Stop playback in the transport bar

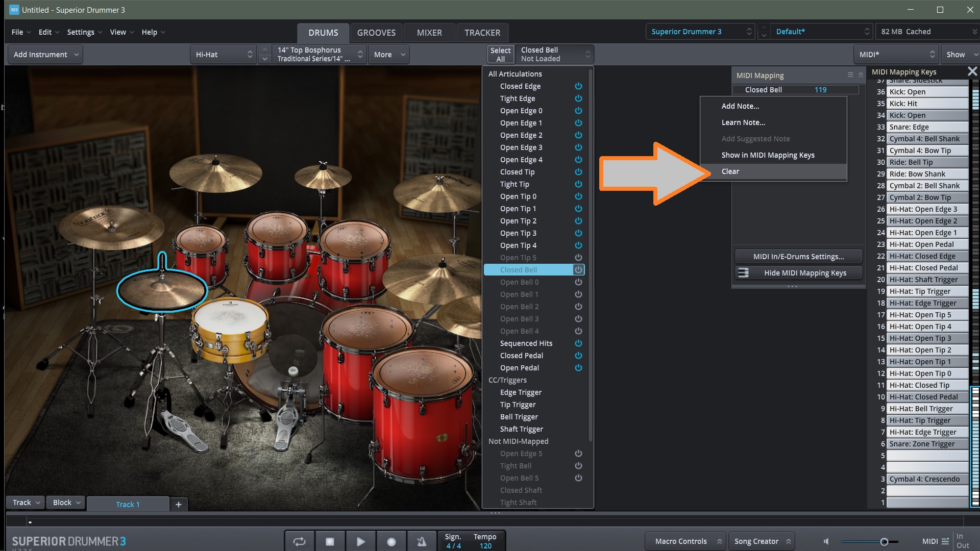tap(330, 541)
